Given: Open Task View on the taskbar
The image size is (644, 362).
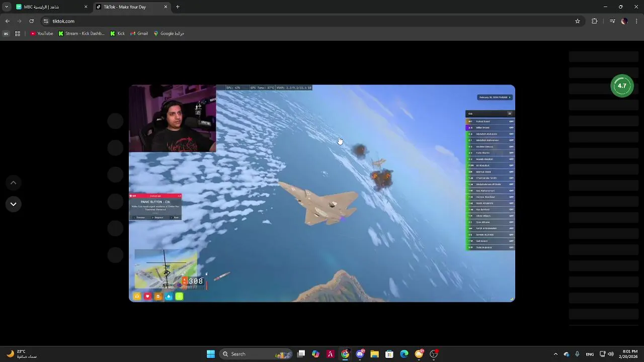Looking at the screenshot, I should (301, 354).
